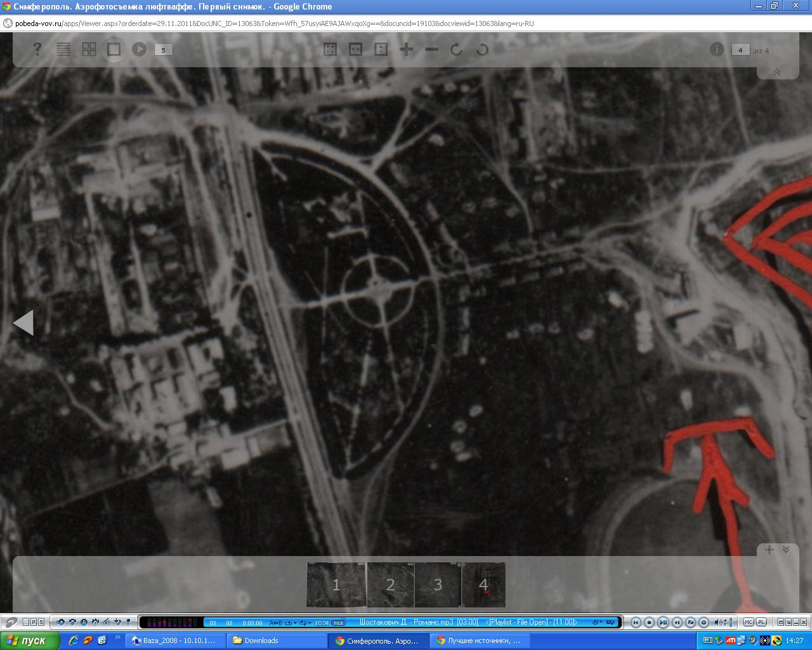Start the slideshow playback

click(139, 50)
